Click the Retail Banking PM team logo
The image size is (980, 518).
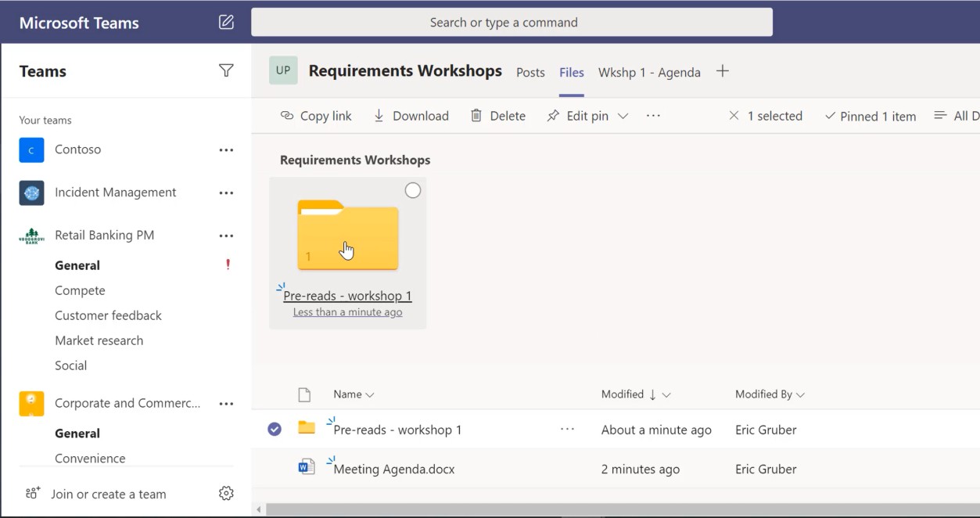31,236
